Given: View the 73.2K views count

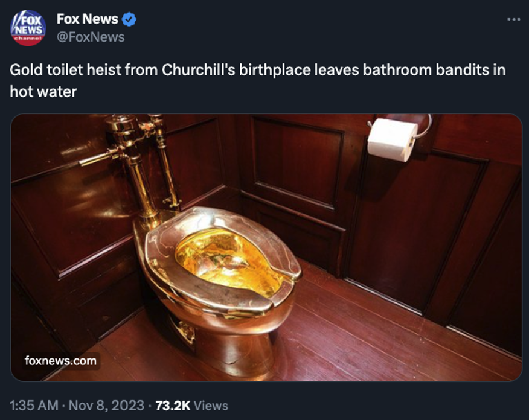Looking at the screenshot, I should click(173, 406).
